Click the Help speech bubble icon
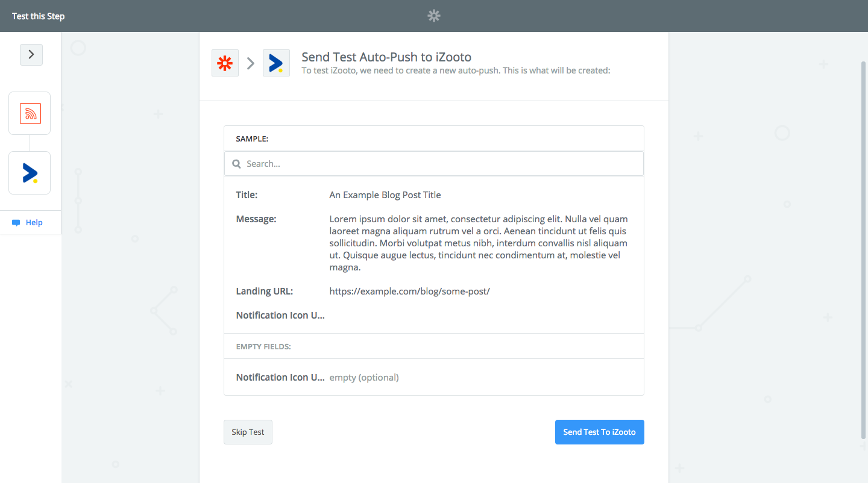868x483 pixels. (16, 223)
